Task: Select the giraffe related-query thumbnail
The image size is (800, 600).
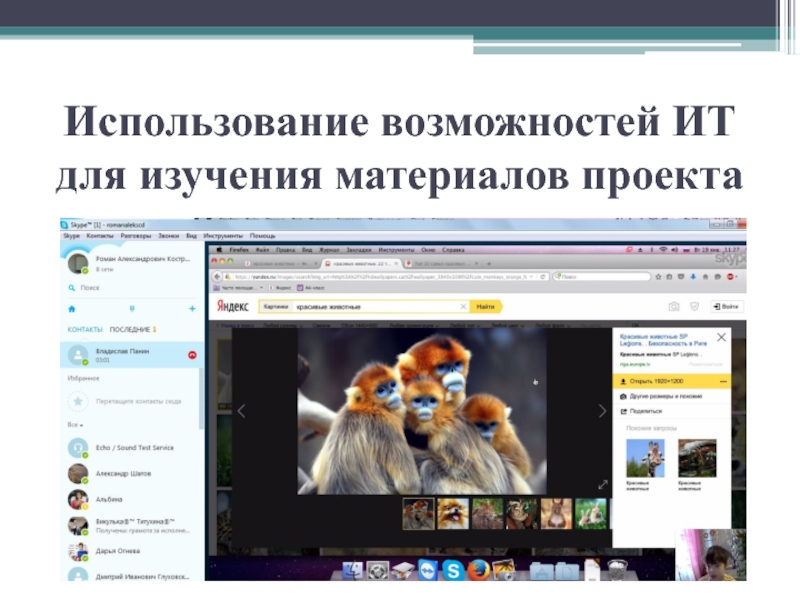Action: click(645, 457)
